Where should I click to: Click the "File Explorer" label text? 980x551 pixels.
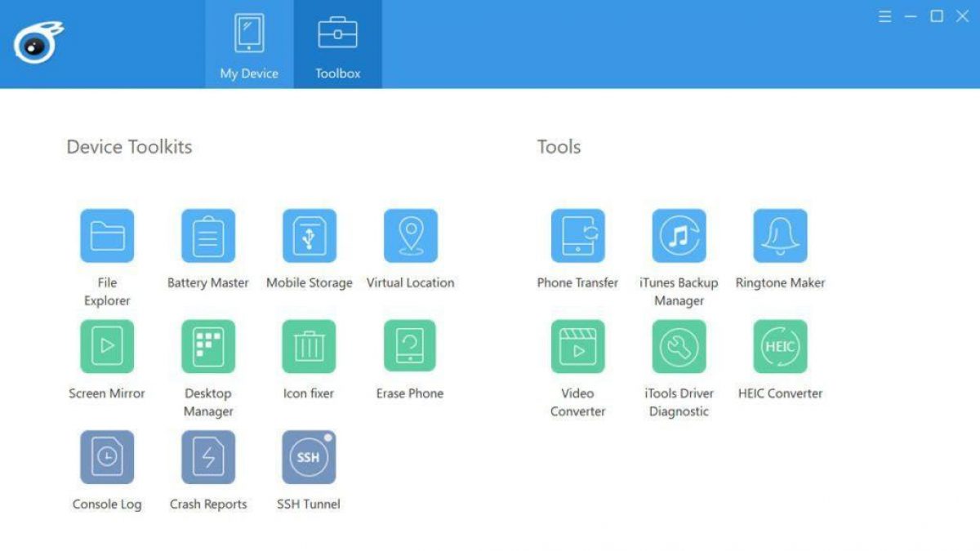coord(107,291)
